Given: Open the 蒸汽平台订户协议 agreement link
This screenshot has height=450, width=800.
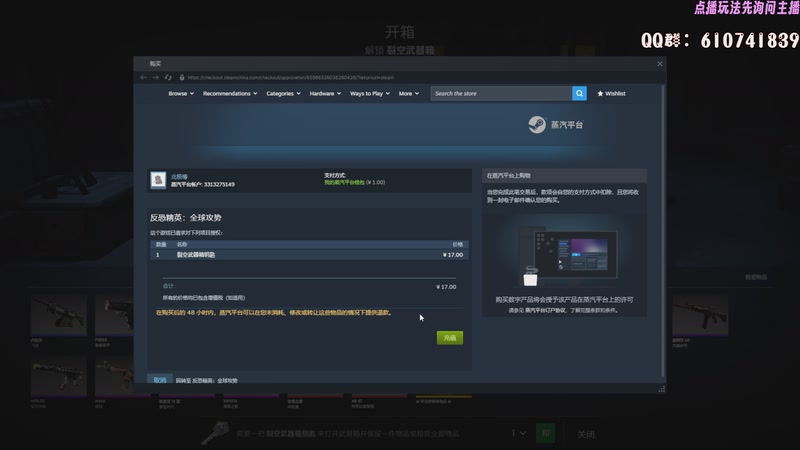Looking at the screenshot, I should coord(545,310).
